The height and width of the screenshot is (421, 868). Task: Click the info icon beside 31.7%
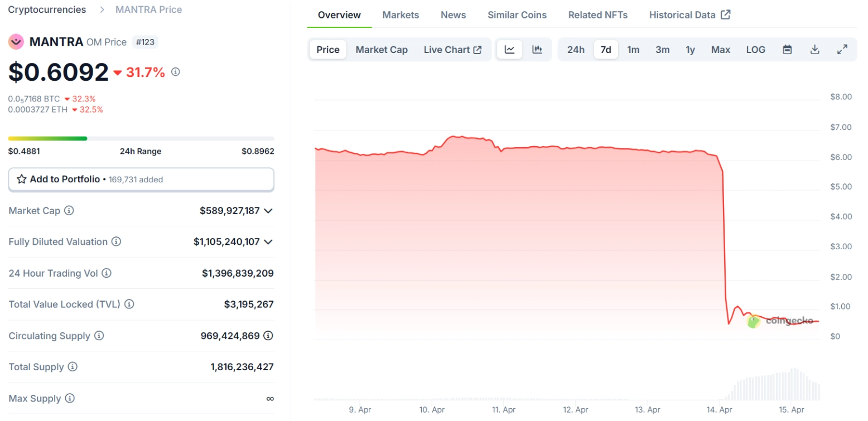[x=176, y=72]
